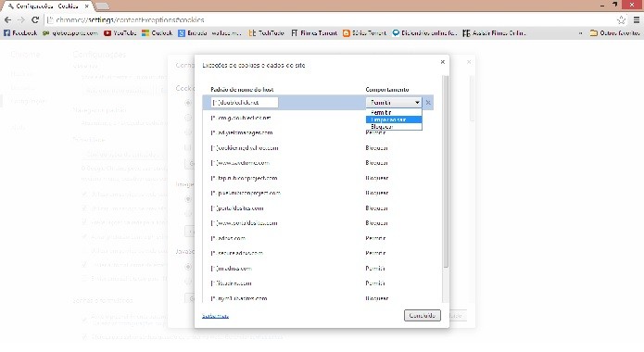Select the cm.g.doubleclick.net exception row
The width and height of the screenshot is (644, 352).
[x=318, y=118]
